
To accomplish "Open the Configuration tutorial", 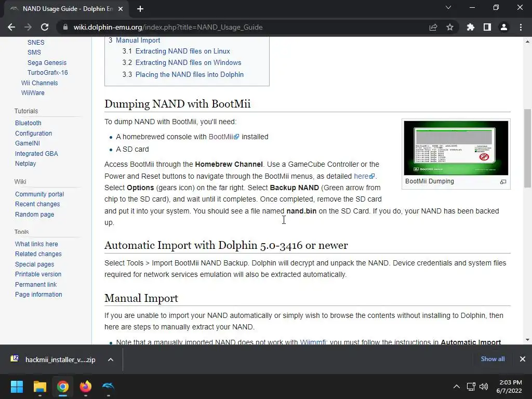I will pos(33,134).
